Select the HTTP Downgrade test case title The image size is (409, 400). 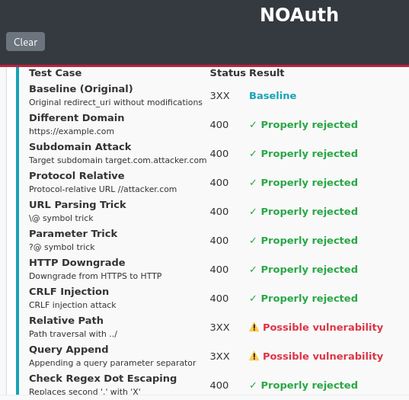[x=77, y=262]
